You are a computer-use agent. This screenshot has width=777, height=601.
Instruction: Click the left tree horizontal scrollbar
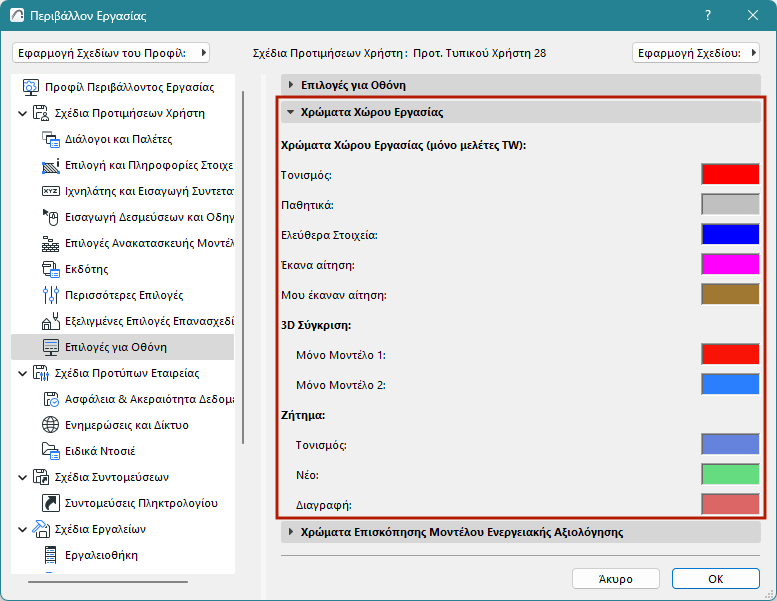108,582
